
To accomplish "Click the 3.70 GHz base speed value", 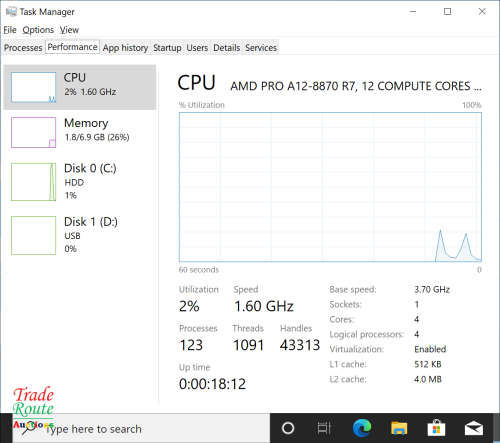I will tap(432, 289).
